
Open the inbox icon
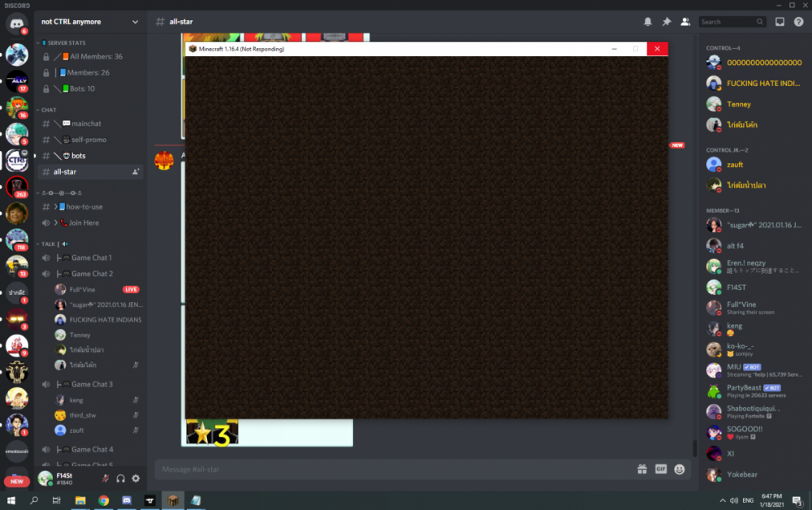click(780, 22)
